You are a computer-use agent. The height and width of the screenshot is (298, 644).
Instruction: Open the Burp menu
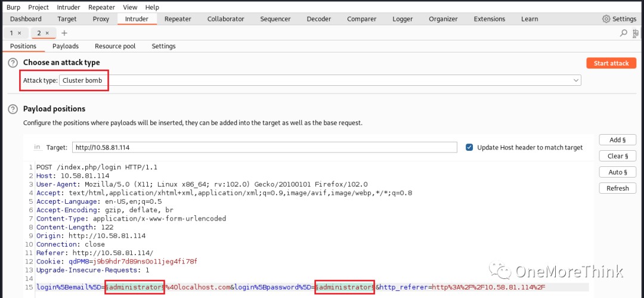pos(14,7)
